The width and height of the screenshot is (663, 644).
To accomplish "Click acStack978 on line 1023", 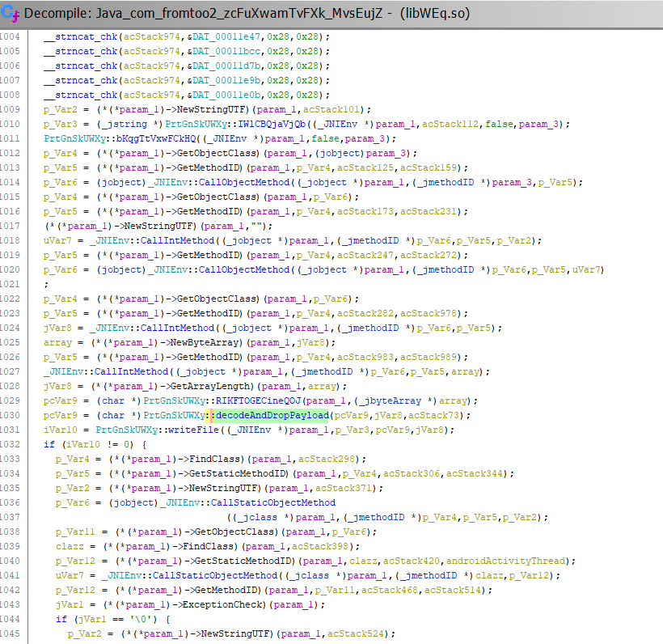I will coord(429,314).
